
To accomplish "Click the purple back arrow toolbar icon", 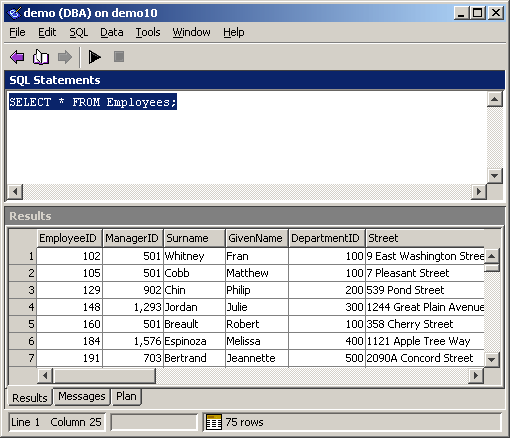I will pos(17,57).
